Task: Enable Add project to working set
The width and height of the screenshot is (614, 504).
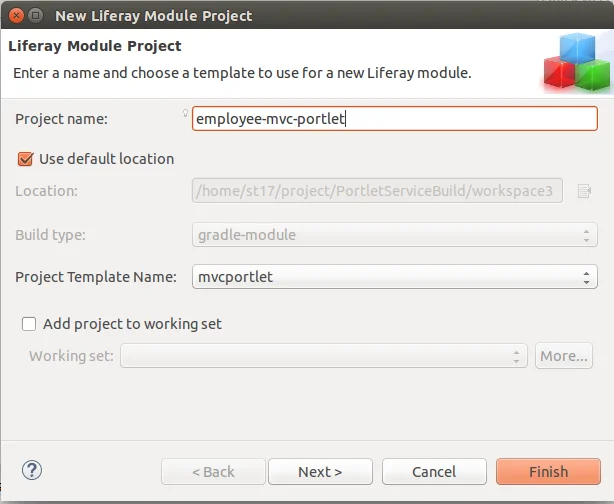Action: coord(29,324)
